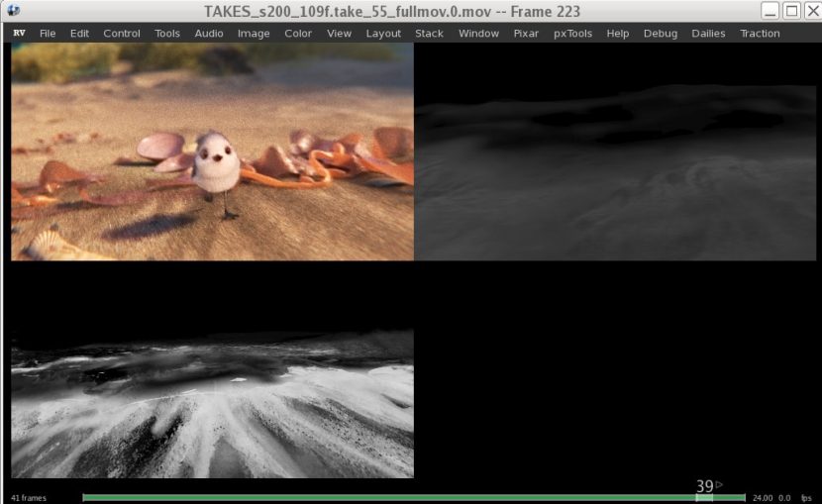822x504 pixels.
Task: Click the RV logo menu icon
Action: click(19, 33)
